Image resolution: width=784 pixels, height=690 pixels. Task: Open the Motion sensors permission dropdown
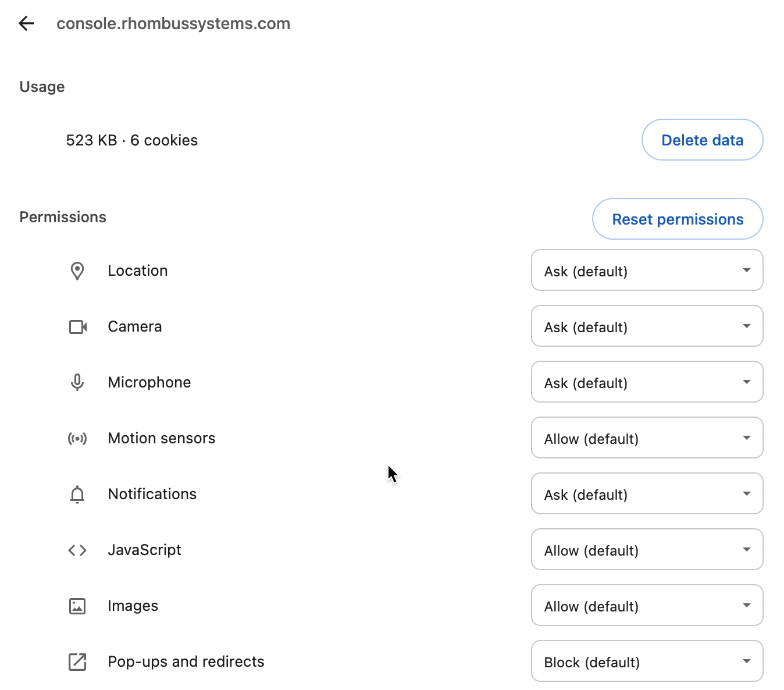click(x=647, y=438)
